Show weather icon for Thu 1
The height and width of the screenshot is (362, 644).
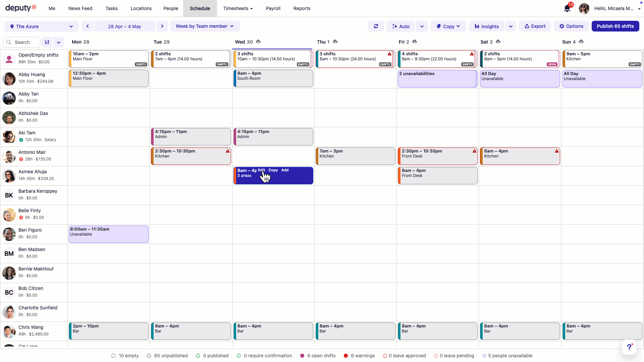click(x=335, y=42)
